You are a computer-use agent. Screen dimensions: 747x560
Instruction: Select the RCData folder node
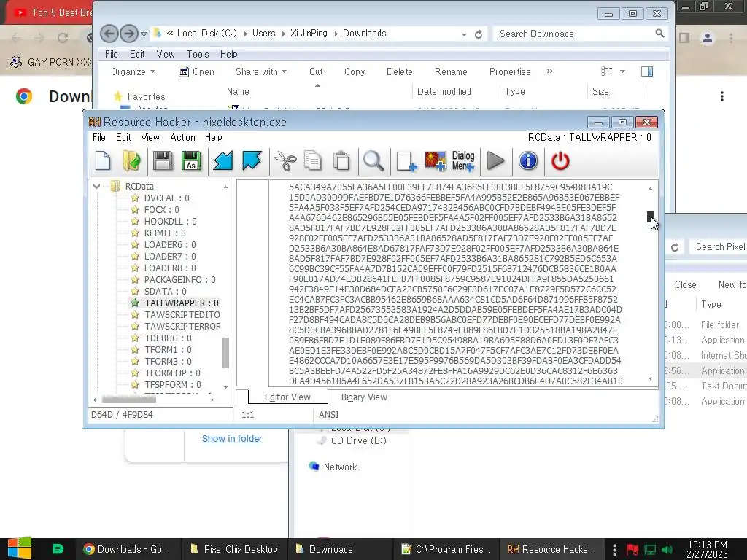click(139, 186)
